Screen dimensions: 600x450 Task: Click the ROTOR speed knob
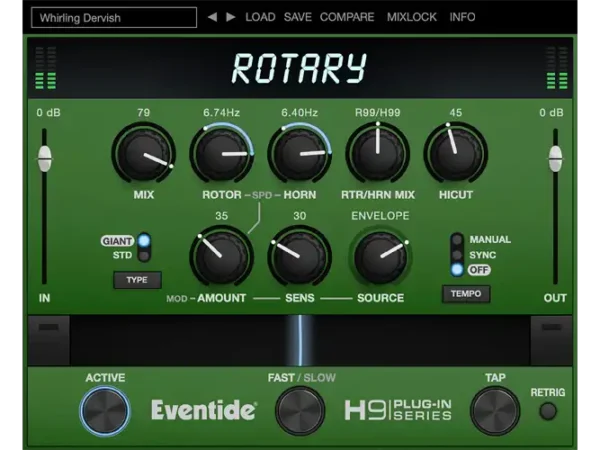tap(222, 154)
